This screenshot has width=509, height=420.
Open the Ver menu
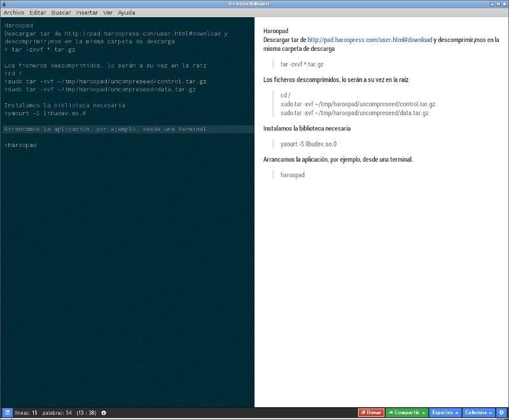[108, 13]
